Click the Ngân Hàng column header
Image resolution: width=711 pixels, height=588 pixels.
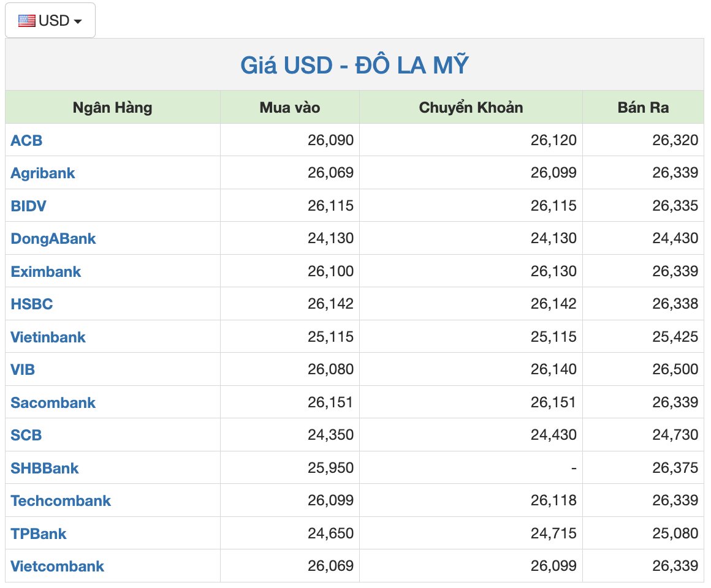112,108
